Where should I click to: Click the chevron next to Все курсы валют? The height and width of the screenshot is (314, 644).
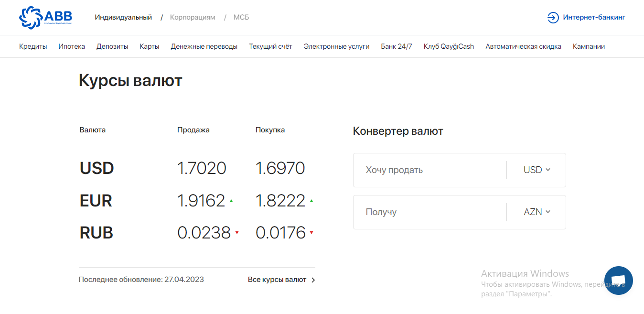(x=313, y=280)
